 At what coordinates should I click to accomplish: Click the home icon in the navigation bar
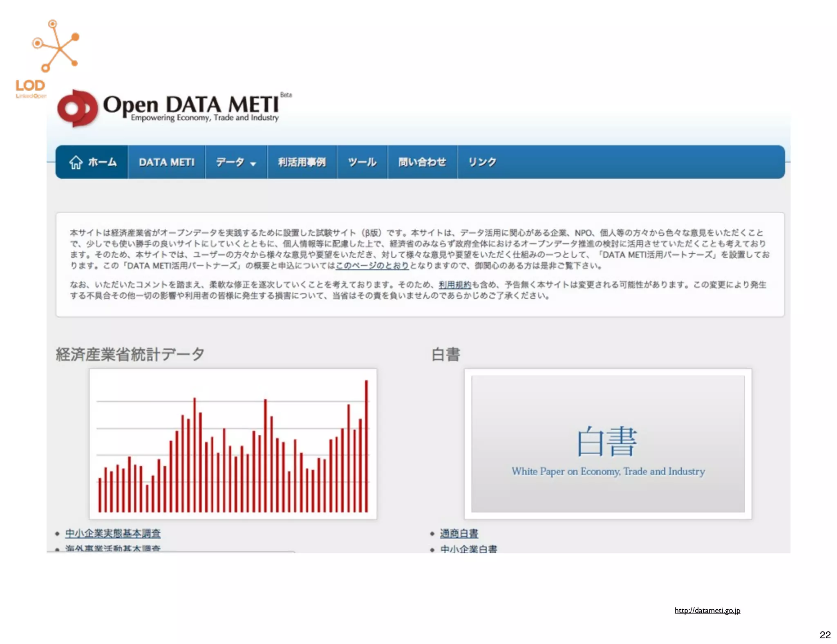click(x=76, y=162)
